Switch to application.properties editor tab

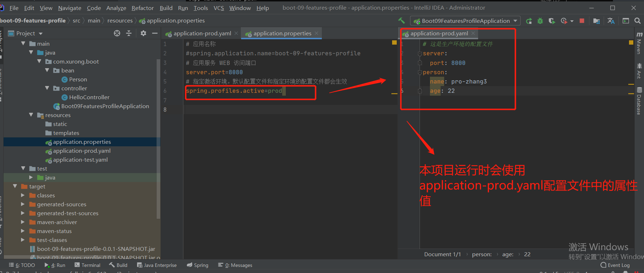click(x=282, y=33)
